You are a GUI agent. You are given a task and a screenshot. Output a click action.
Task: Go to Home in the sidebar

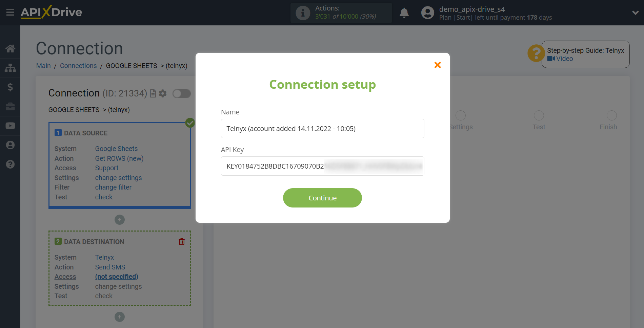[x=10, y=48]
